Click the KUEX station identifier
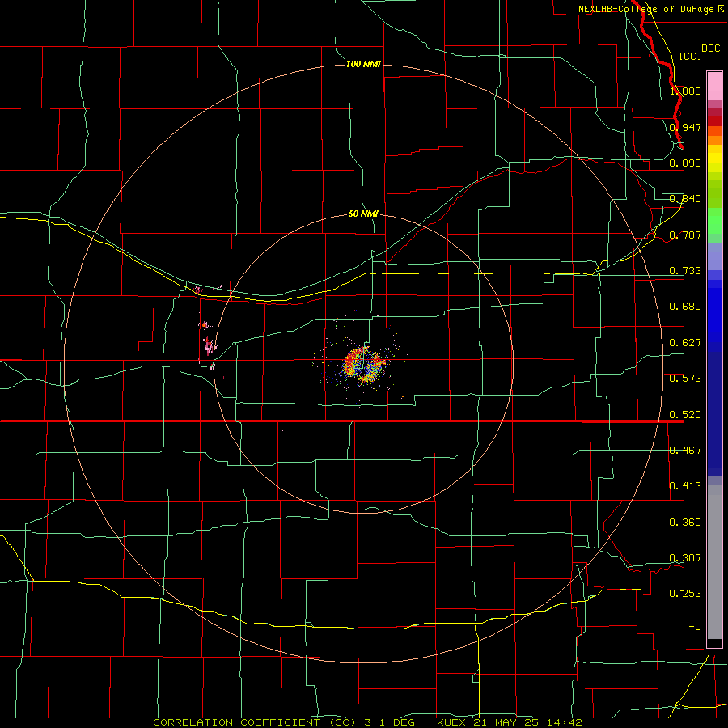Screen dimensions: 728x728 pos(453,722)
